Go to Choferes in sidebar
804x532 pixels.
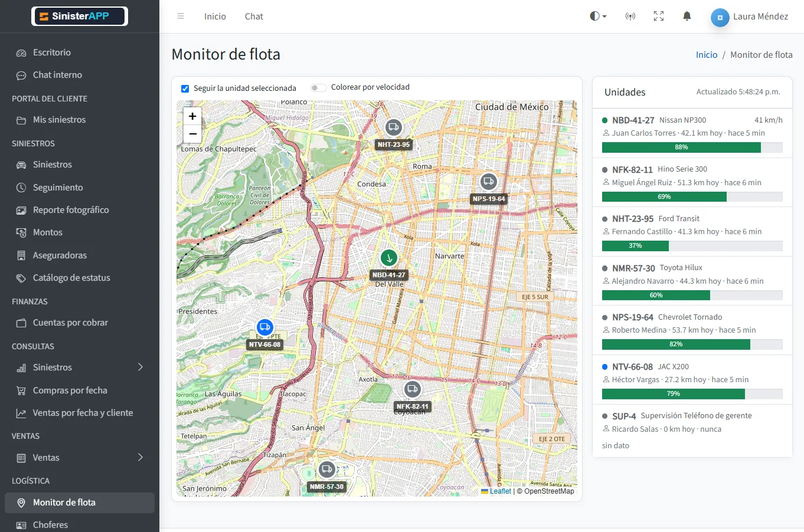pyautogui.click(x=80, y=525)
